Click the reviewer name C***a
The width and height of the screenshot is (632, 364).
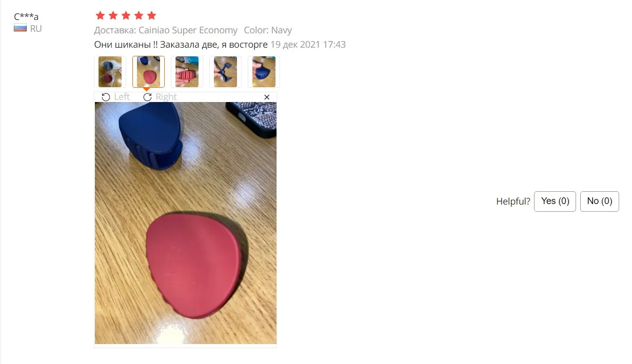coord(26,16)
